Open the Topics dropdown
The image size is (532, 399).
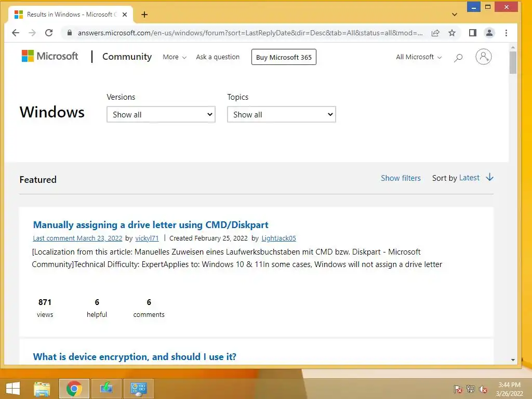click(x=281, y=114)
